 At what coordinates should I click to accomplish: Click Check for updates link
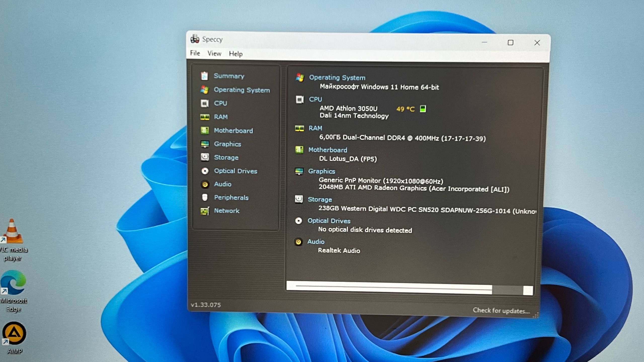[x=501, y=311]
